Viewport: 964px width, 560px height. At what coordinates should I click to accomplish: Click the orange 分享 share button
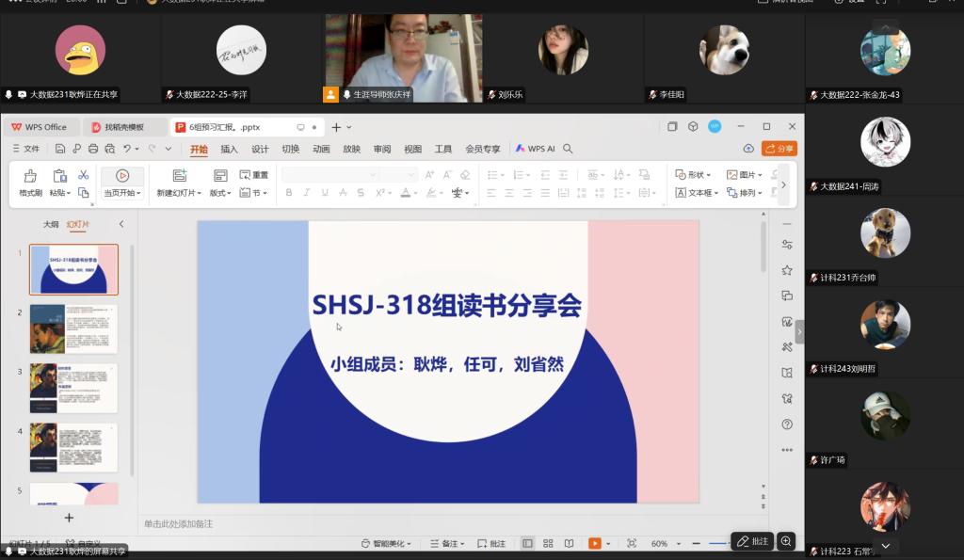click(x=779, y=149)
